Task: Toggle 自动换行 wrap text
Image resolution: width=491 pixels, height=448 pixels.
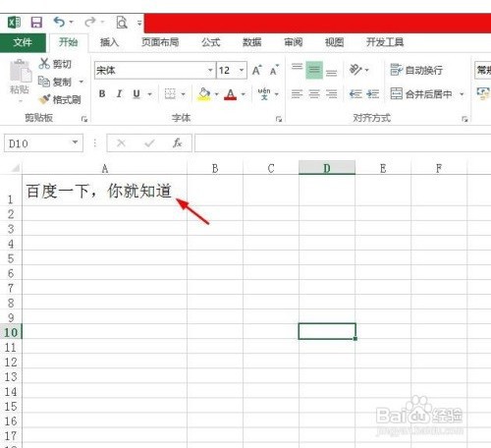Action: [x=416, y=70]
